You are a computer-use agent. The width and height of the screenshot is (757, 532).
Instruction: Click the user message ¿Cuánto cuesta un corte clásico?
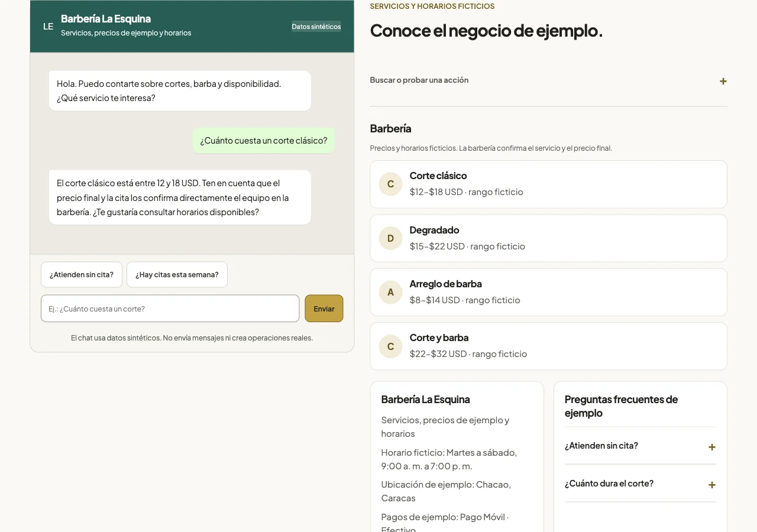click(x=264, y=141)
